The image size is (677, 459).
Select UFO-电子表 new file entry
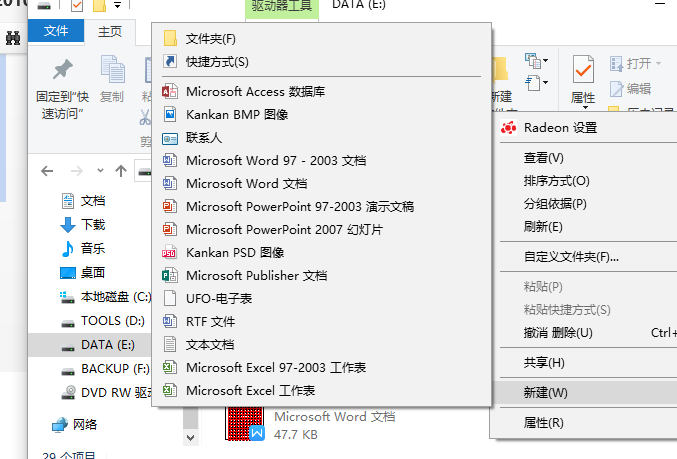[321, 298]
